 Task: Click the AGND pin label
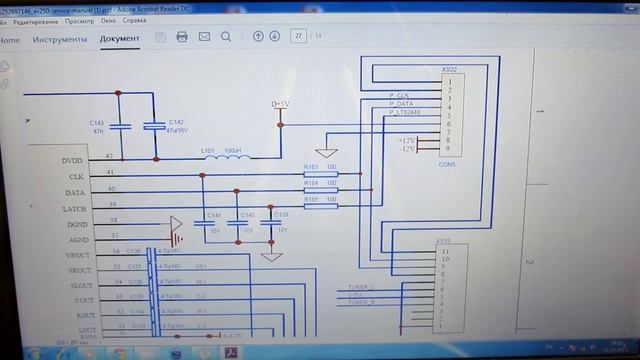pyautogui.click(x=79, y=240)
